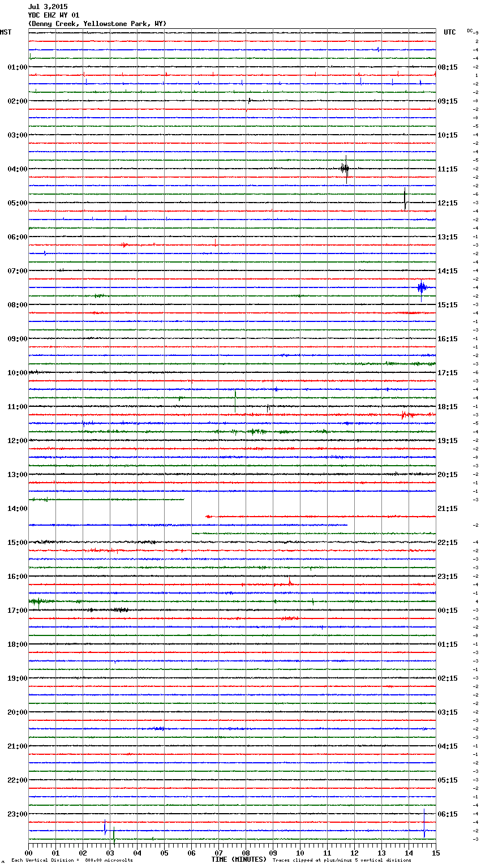
Task: Click the 'MST' time zone header
Action: [6, 32]
